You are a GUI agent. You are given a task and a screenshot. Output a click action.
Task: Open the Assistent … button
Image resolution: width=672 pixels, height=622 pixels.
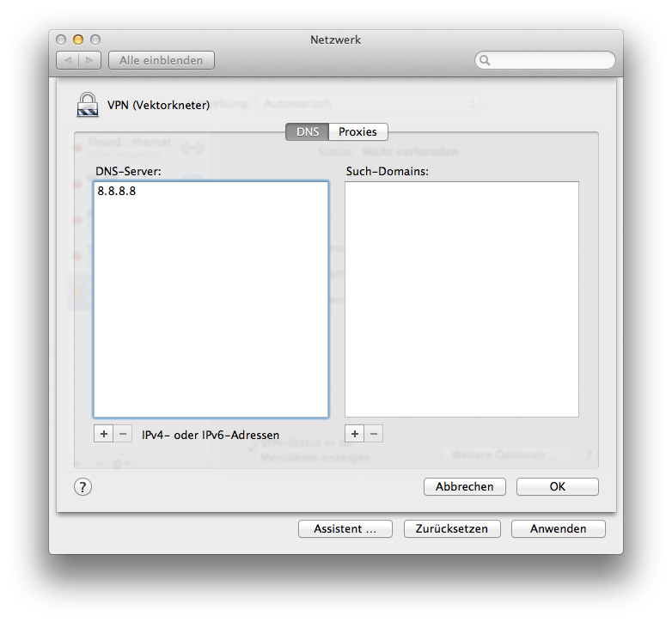click(345, 528)
